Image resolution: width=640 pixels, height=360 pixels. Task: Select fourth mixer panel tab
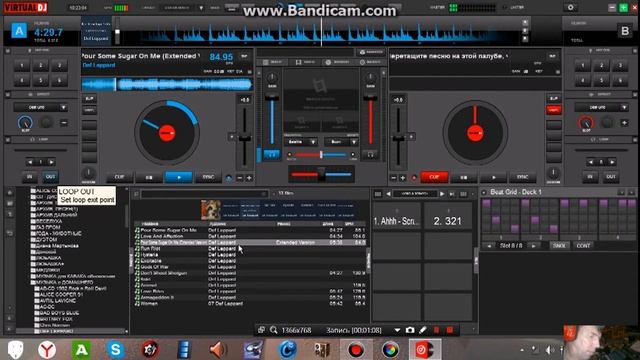(371, 62)
